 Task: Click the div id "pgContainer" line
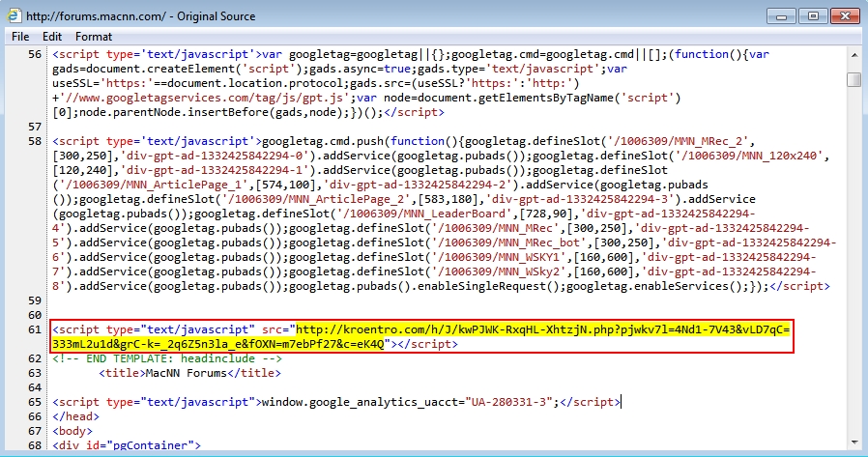(x=127, y=444)
